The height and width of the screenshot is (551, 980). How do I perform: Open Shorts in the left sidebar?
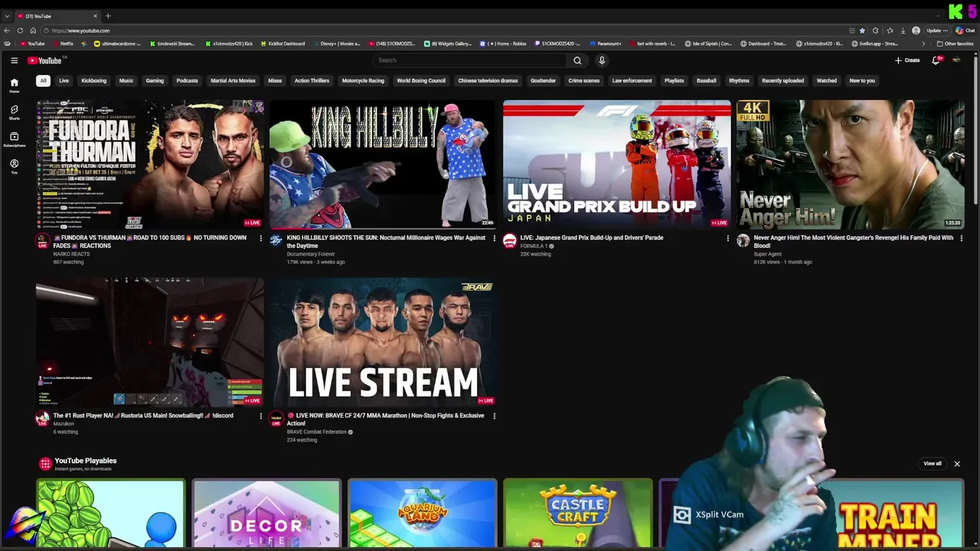click(x=14, y=113)
